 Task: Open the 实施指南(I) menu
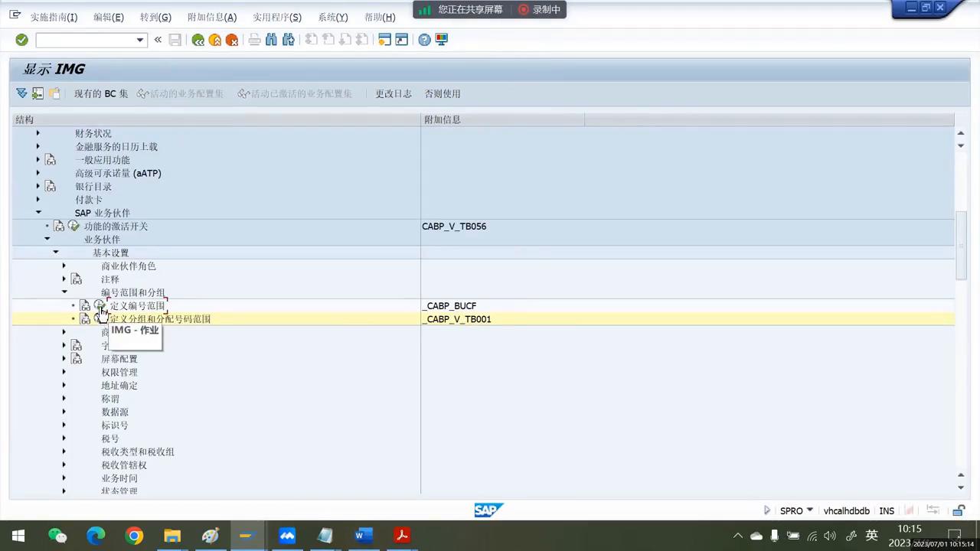[x=54, y=17]
